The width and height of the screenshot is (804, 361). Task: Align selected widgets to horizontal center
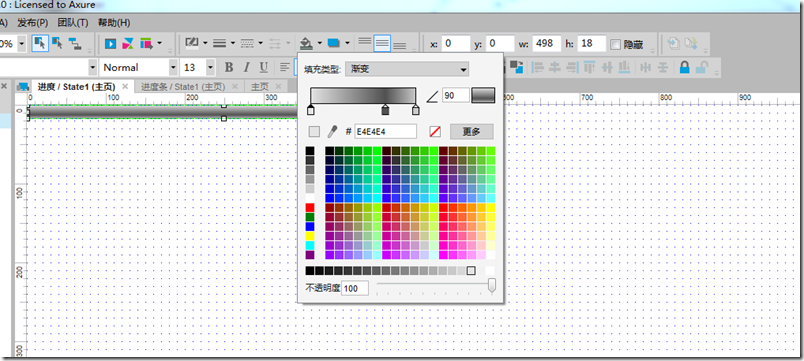pyautogui.click(x=554, y=67)
